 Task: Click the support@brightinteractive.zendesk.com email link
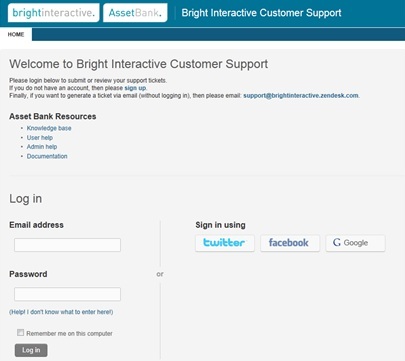pyautogui.click(x=301, y=96)
